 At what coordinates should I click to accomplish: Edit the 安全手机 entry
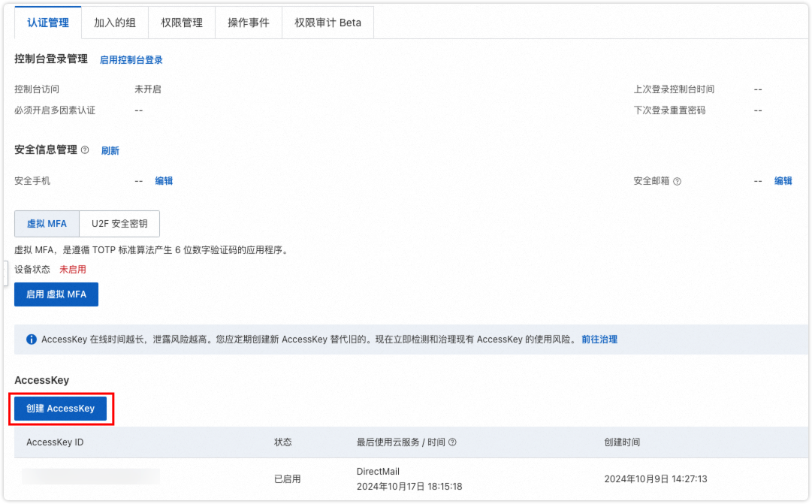(164, 181)
